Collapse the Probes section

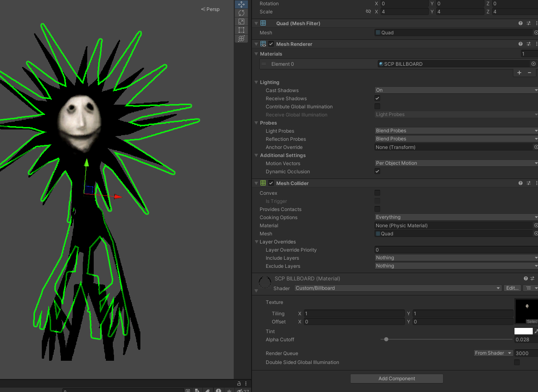point(256,123)
